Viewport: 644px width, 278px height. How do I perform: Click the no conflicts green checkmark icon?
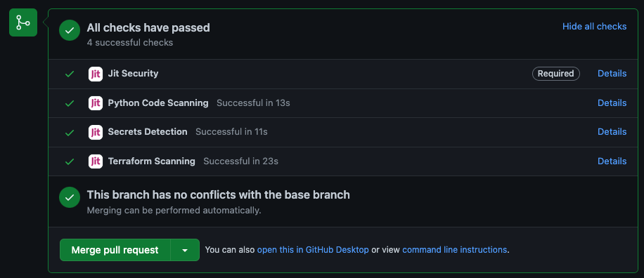click(70, 197)
